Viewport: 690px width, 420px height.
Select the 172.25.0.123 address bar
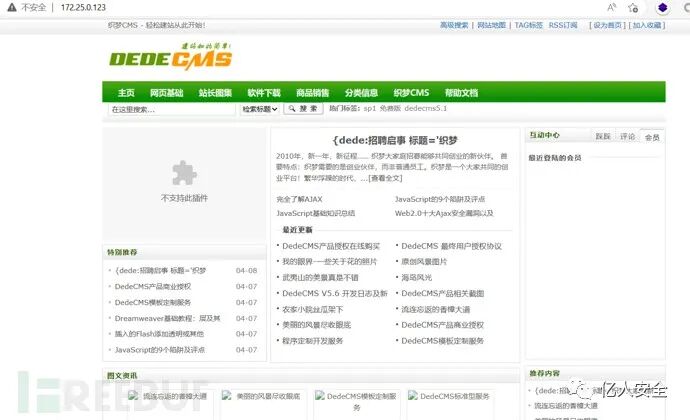coord(83,7)
